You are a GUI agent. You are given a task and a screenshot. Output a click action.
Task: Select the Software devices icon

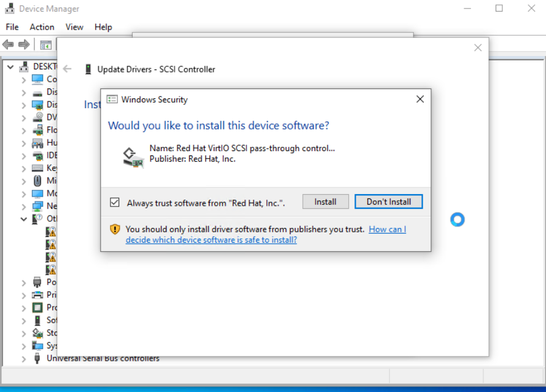(37, 320)
